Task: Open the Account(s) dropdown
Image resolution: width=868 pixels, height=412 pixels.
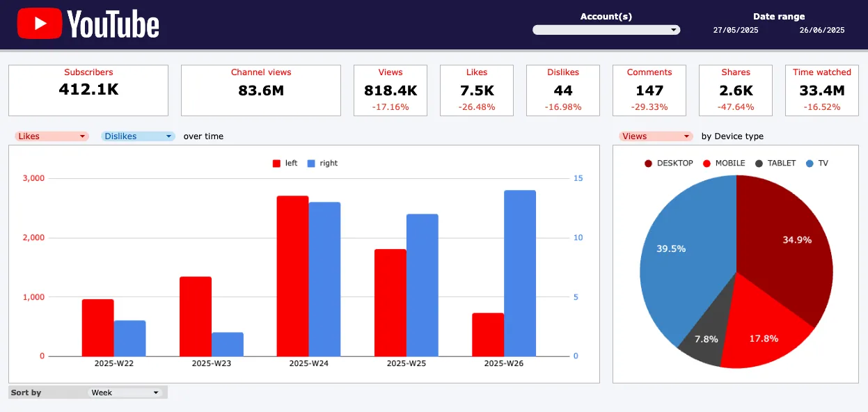Action: coord(606,30)
